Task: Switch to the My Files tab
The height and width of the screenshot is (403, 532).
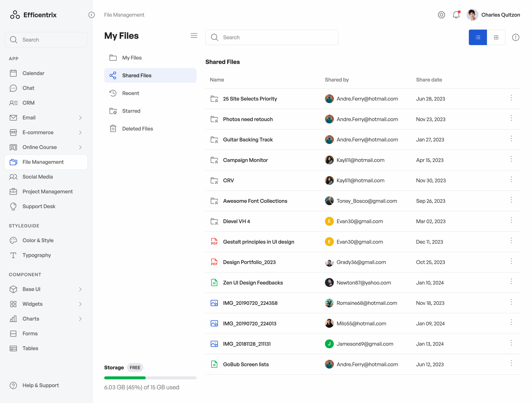Action: click(132, 58)
